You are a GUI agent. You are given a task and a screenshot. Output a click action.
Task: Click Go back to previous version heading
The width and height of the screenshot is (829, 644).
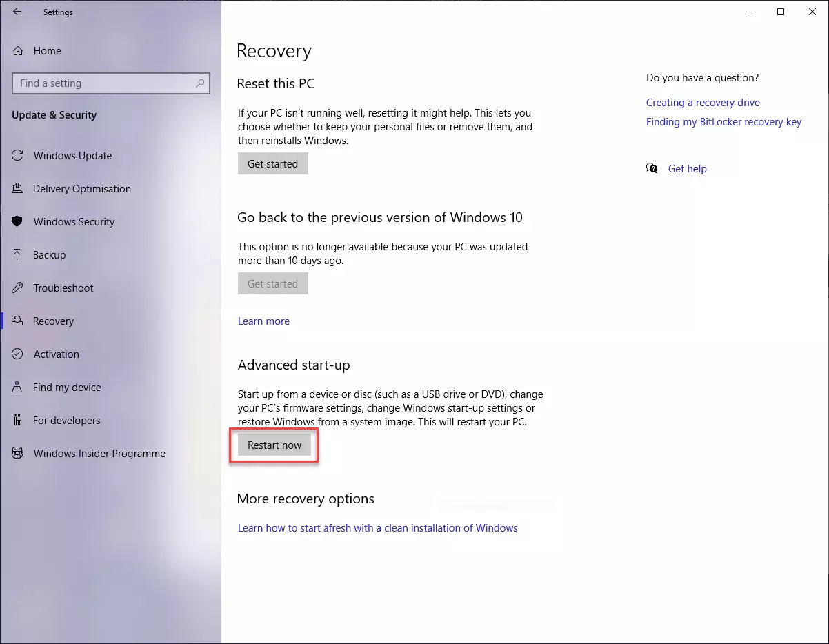coord(380,218)
